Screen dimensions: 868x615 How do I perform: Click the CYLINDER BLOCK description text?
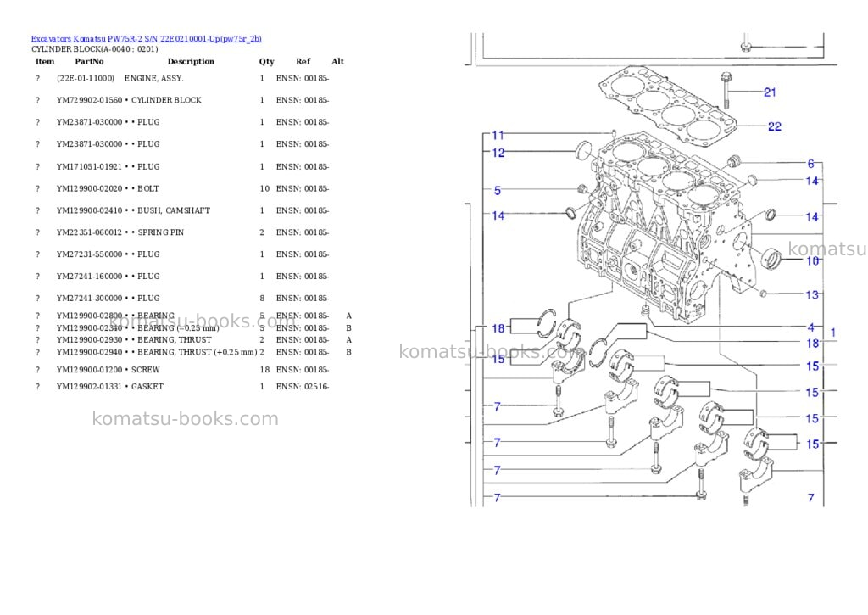[166, 100]
